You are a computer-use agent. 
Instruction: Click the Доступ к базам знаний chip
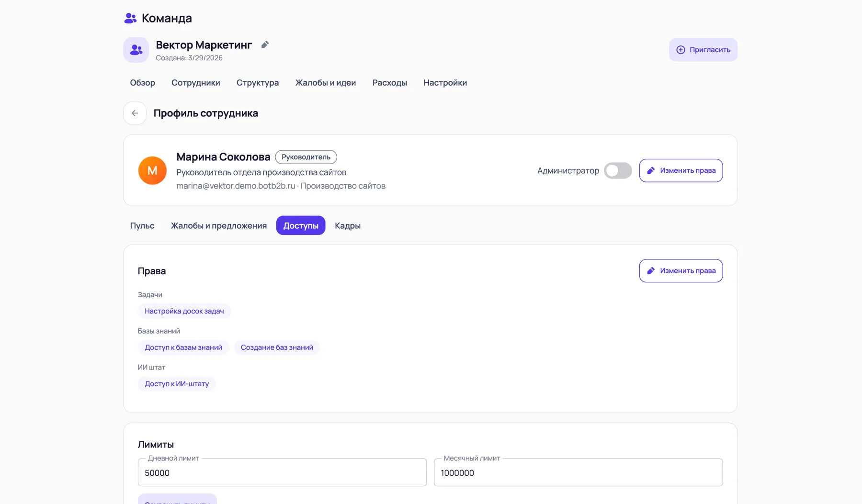pyautogui.click(x=183, y=347)
